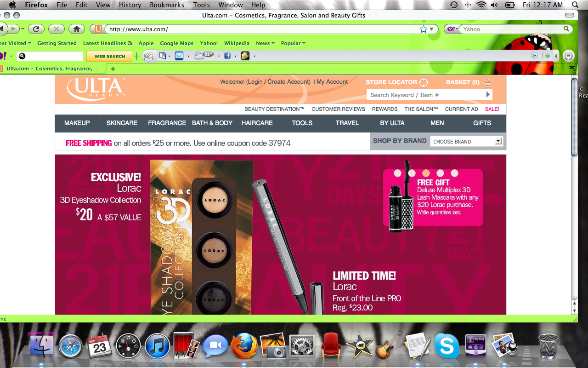Open the Yahoo toolbar mail icon

(179, 56)
